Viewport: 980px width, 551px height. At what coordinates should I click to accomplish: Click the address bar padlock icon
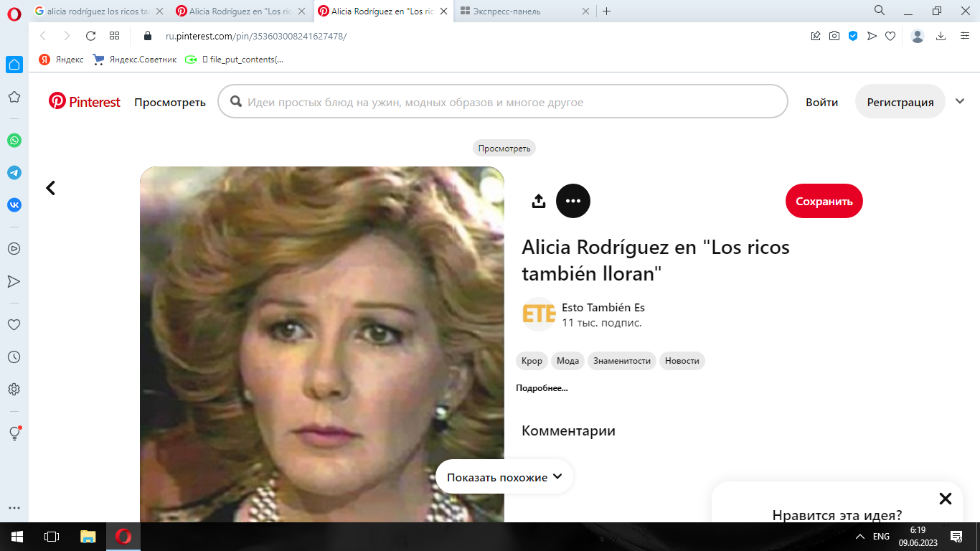click(149, 36)
